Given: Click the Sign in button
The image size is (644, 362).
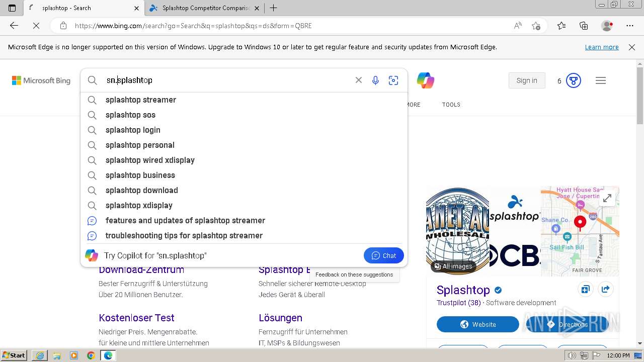Looking at the screenshot, I should [x=527, y=80].
